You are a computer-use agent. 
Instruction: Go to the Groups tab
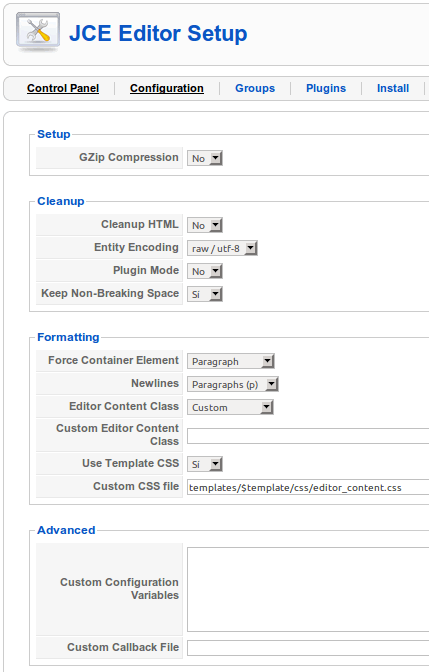pos(255,88)
